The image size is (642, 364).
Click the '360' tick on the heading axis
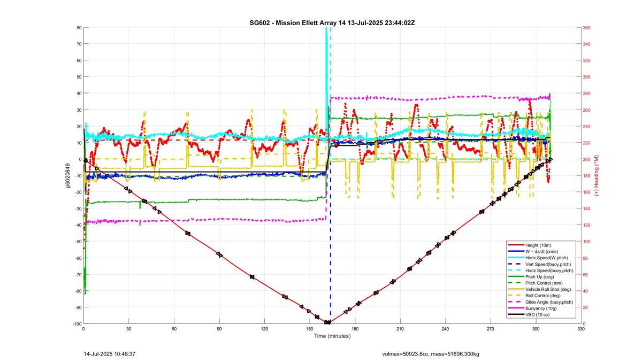[587, 27]
